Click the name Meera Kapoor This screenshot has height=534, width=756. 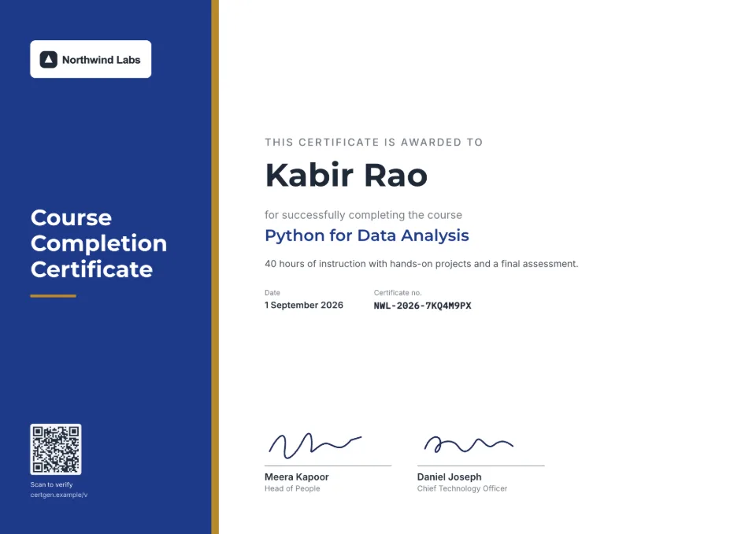[297, 477]
